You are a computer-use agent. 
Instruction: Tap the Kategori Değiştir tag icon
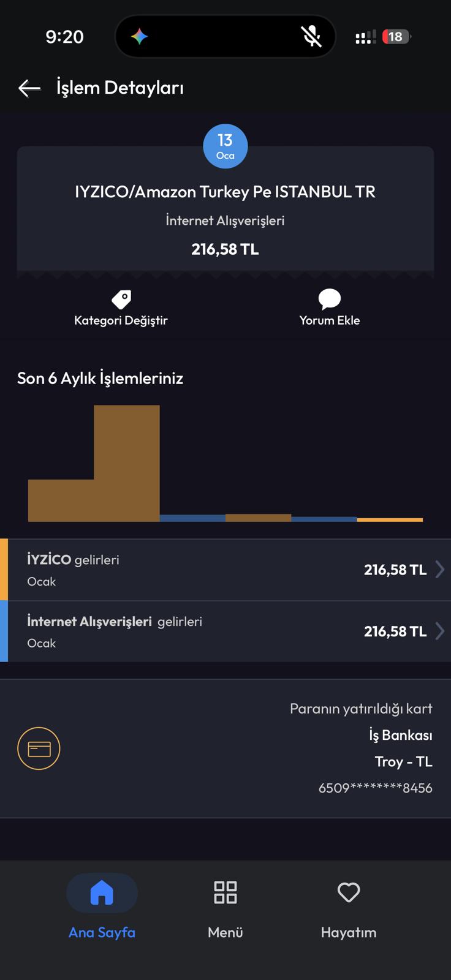coord(121,300)
